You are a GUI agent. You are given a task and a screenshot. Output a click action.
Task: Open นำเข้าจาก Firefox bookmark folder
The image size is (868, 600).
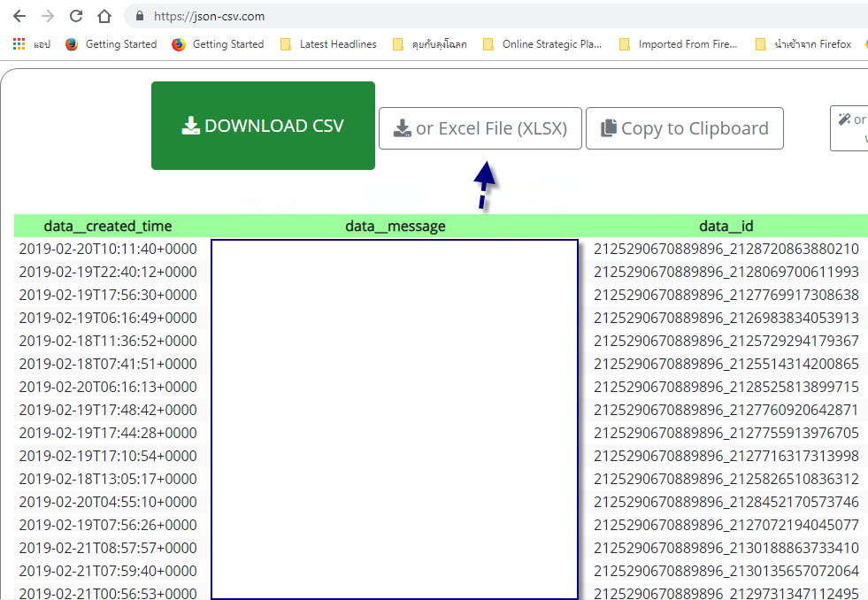(803, 43)
